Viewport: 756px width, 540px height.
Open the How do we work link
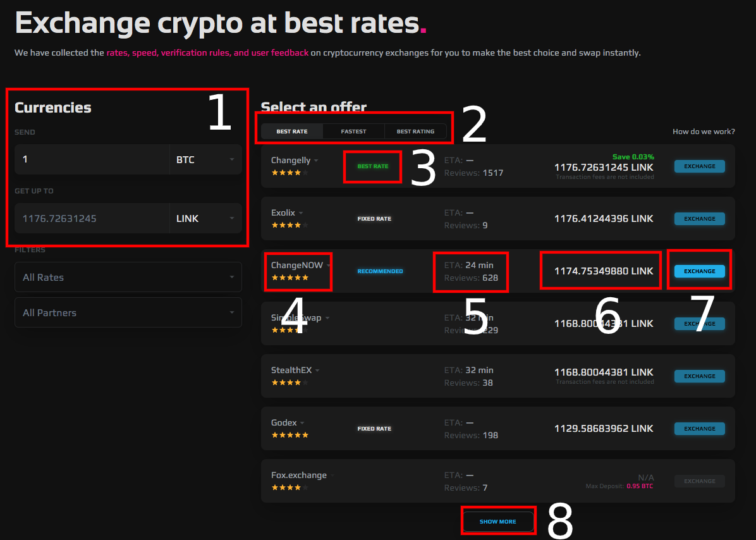pyautogui.click(x=704, y=132)
